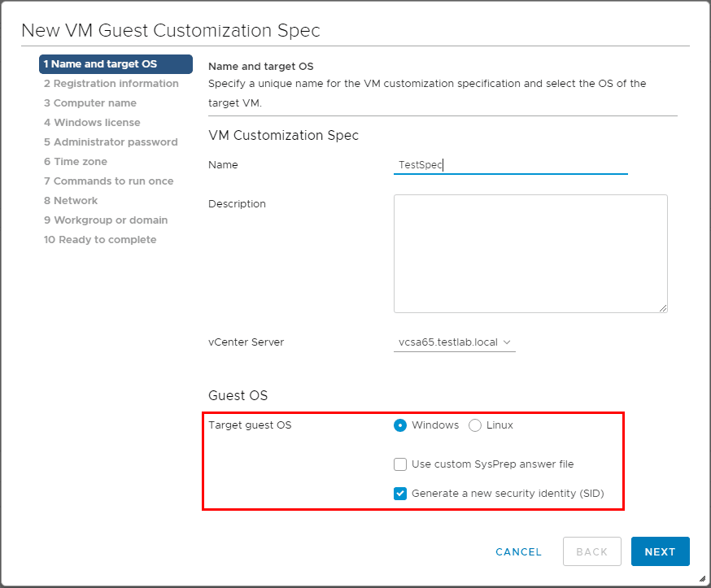The image size is (711, 588).
Task: Open Workgroup or domain step
Action: (x=106, y=220)
